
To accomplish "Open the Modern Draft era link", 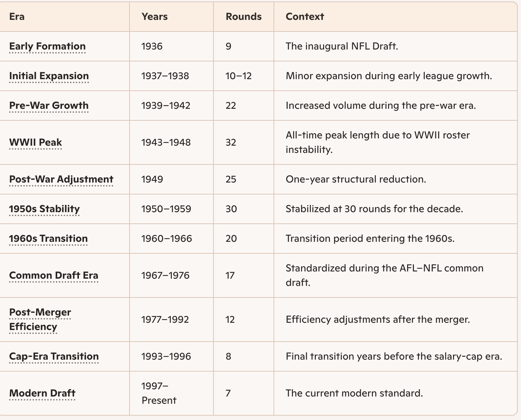I will pos(42,393).
